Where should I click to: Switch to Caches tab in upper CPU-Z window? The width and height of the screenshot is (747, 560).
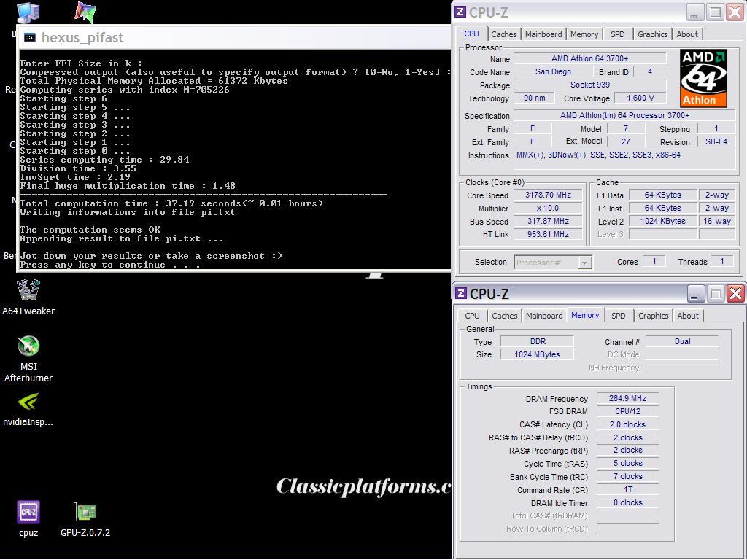pos(503,34)
